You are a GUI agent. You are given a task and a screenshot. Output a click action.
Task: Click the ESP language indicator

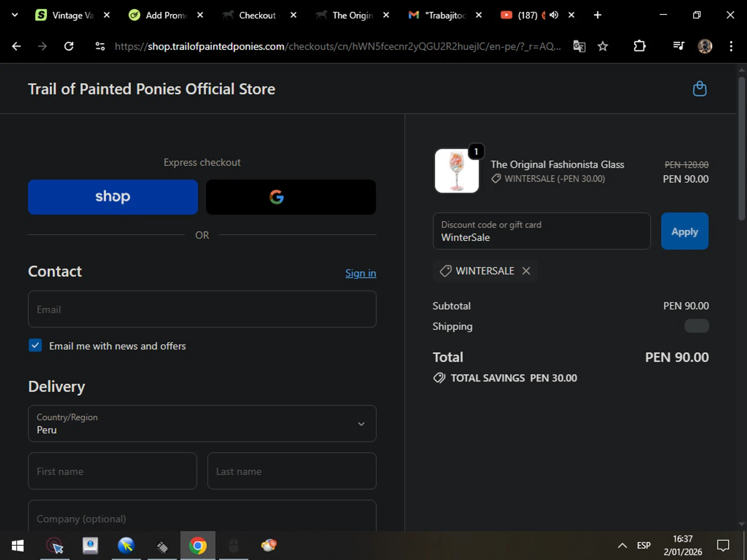644,546
